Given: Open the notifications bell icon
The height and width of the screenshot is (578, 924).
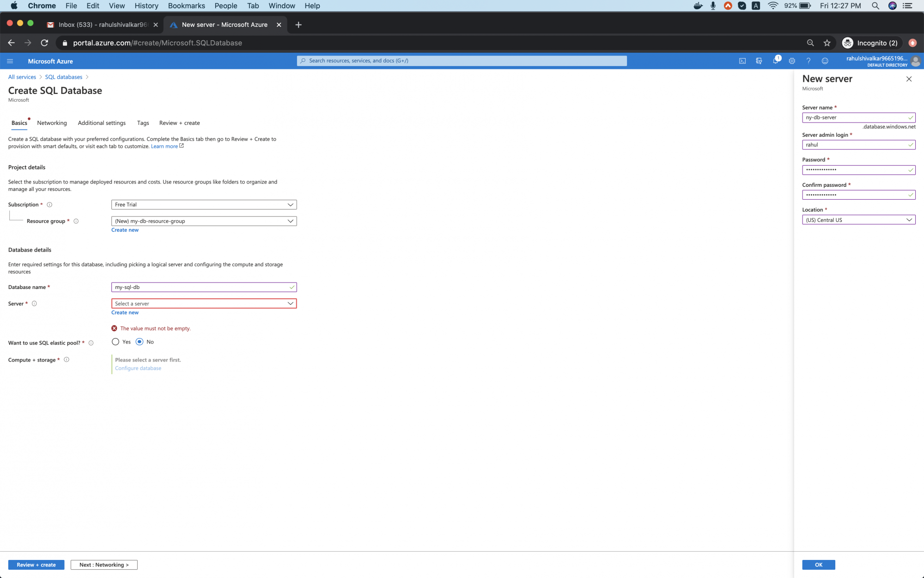Looking at the screenshot, I should (775, 61).
